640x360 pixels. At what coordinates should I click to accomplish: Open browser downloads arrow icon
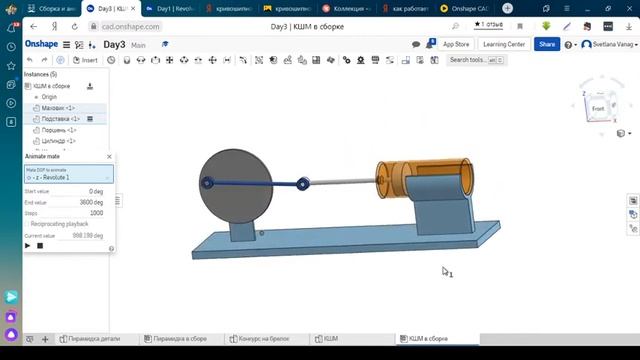629,27
